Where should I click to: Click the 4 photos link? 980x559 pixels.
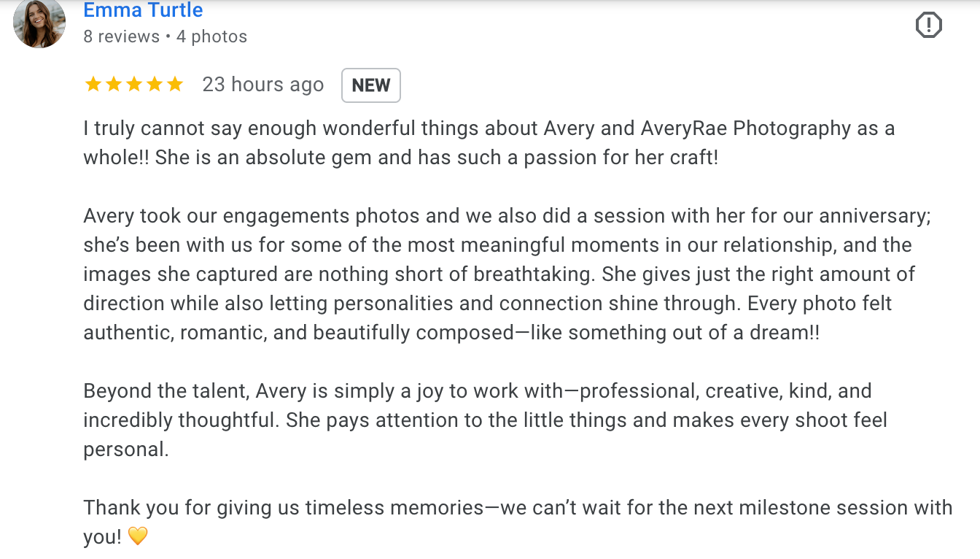click(211, 36)
